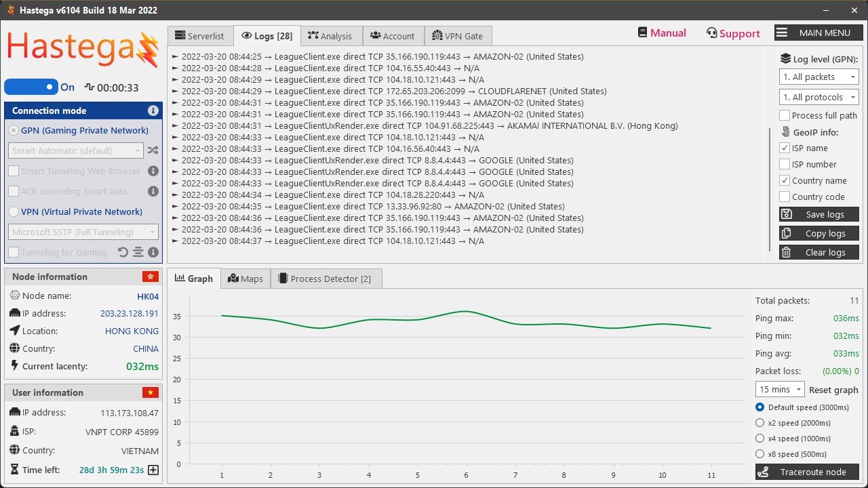Select x4 speed (1000ms) option
The height and width of the screenshot is (488, 868).
tap(759, 439)
